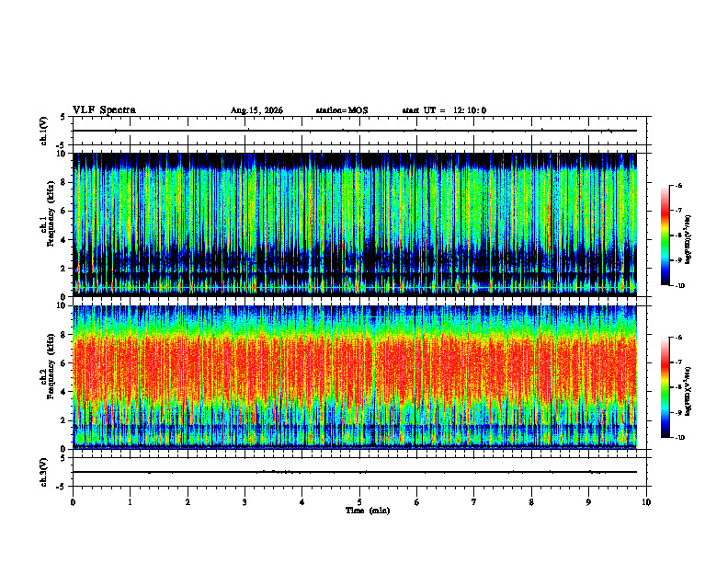Click the ch.2 frequency tick label "4"
Viewport: 728px width, 563px height.
pos(63,393)
